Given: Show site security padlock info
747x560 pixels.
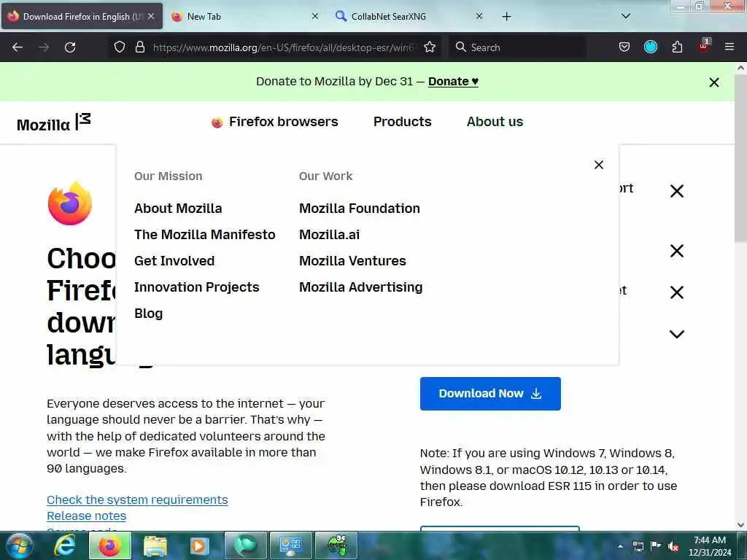Looking at the screenshot, I should tap(139, 47).
